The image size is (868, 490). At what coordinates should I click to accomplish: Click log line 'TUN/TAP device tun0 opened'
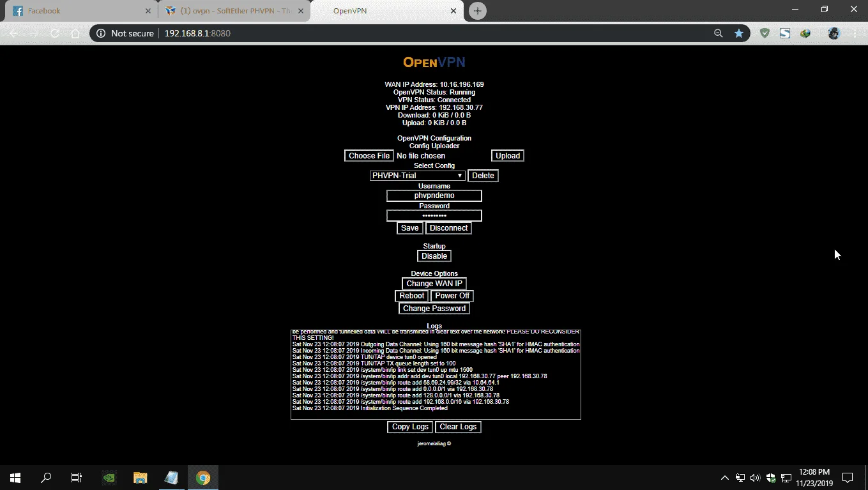click(365, 357)
